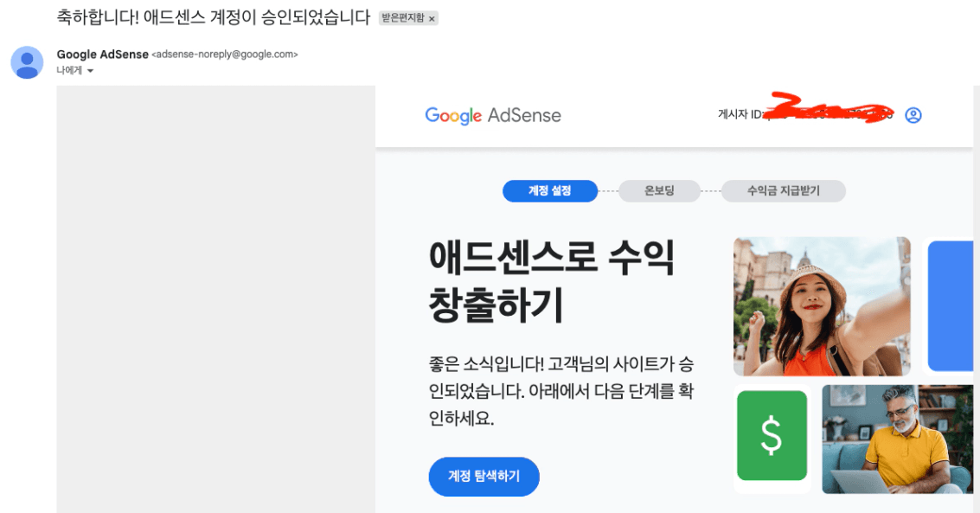Image resolution: width=980 pixels, height=513 pixels.
Task: Click the 좋은 소식입니다 body paragraph
Action: coord(561,391)
